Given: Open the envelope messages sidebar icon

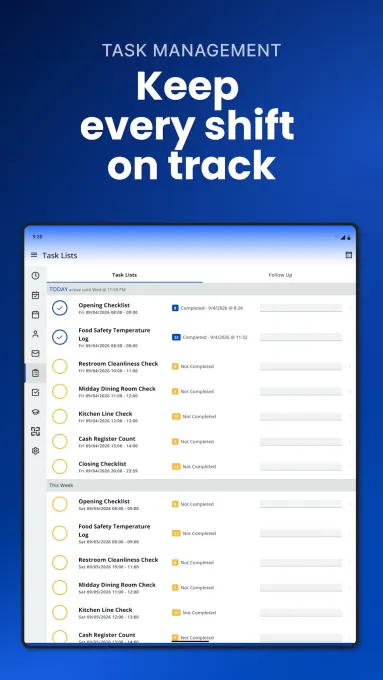Looking at the screenshot, I should (36, 353).
